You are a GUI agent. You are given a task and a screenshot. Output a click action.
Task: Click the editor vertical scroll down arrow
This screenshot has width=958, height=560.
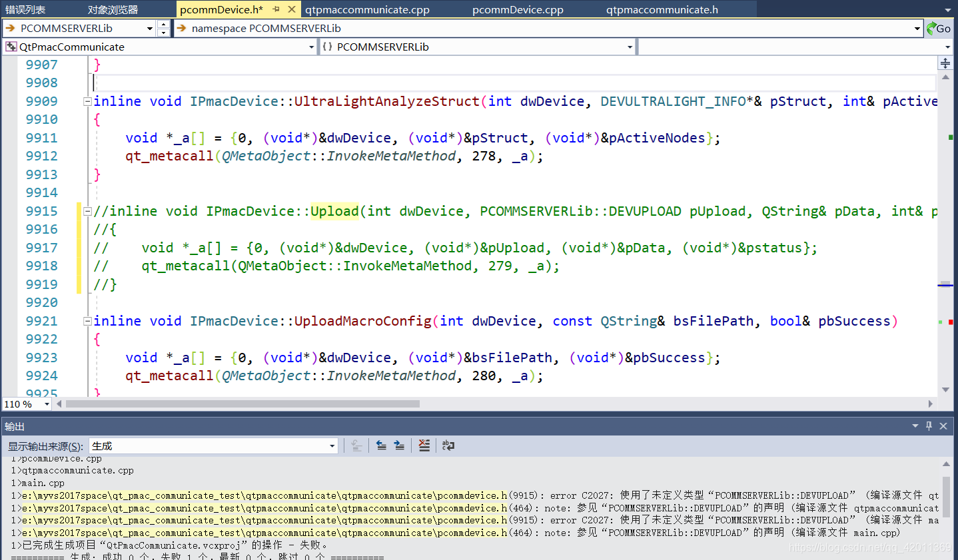click(945, 390)
